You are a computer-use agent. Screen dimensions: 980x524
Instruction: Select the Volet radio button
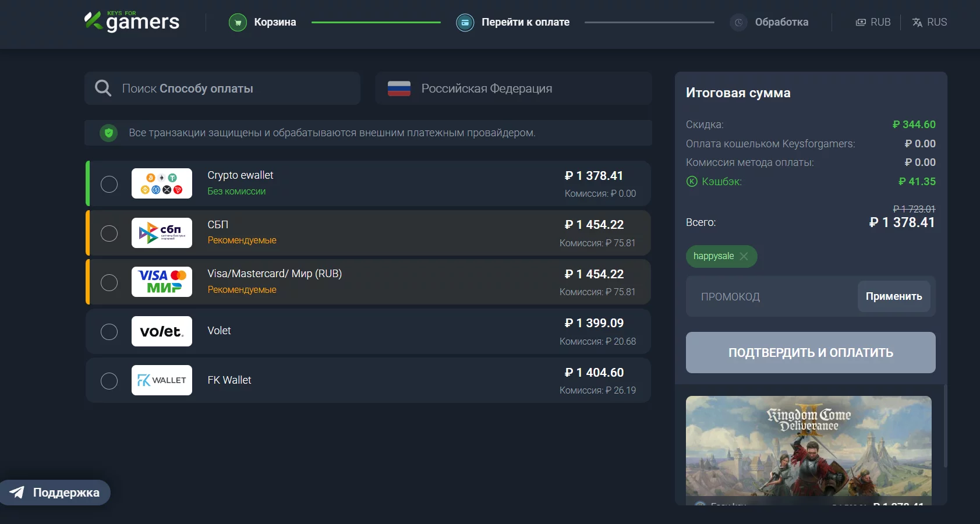click(x=109, y=332)
